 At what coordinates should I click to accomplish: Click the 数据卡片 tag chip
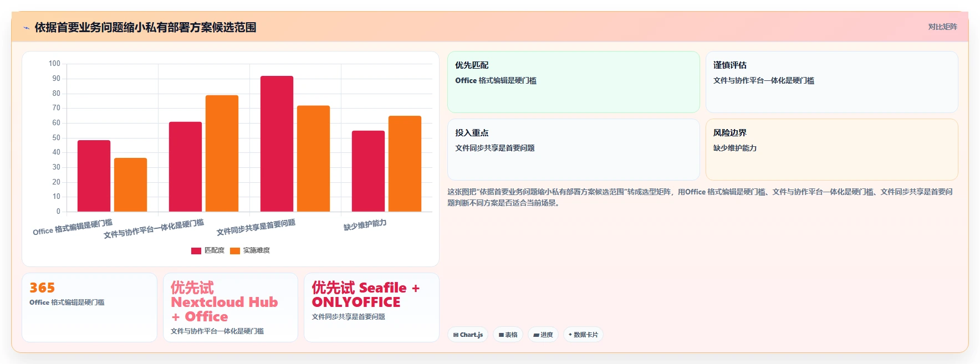click(x=583, y=335)
